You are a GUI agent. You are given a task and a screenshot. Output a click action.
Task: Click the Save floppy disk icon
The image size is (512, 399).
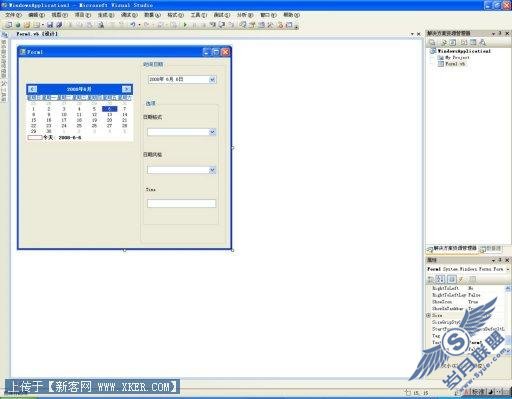point(50,25)
